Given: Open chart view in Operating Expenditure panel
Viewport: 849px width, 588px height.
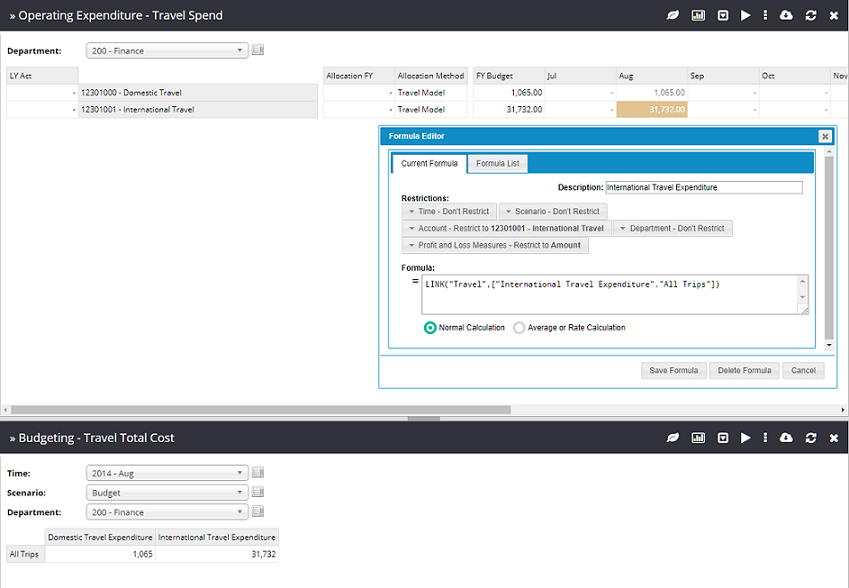Looking at the screenshot, I should pyautogui.click(x=698, y=16).
